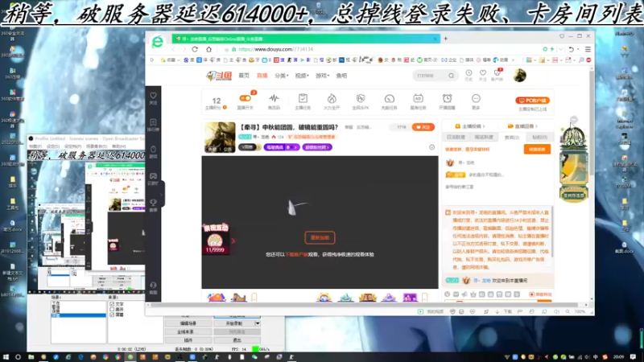Open the gauge charging tasks icon
The width and height of the screenshot is (644, 362).
390,98
